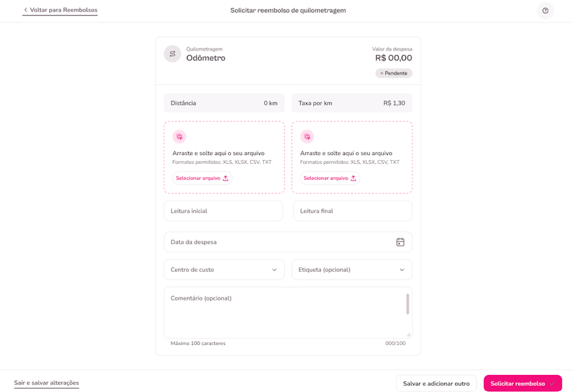Click the mileage route icon beside Odômetro
572x392 pixels.
coord(172,54)
